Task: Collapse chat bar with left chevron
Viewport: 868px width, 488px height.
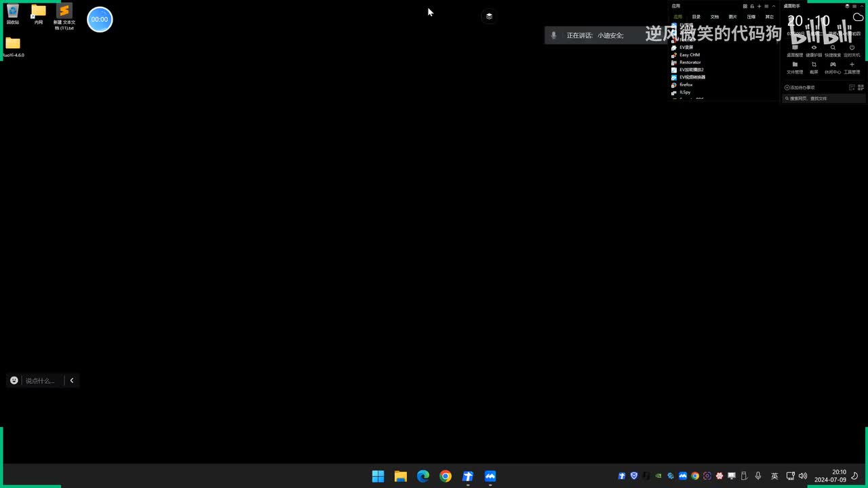Action: (72, 380)
